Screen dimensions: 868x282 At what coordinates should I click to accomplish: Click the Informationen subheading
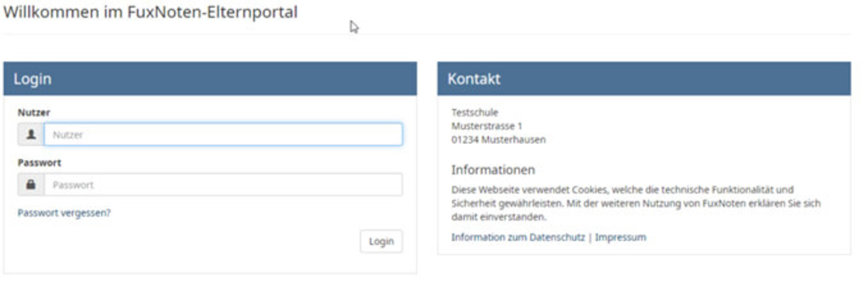coord(493,170)
